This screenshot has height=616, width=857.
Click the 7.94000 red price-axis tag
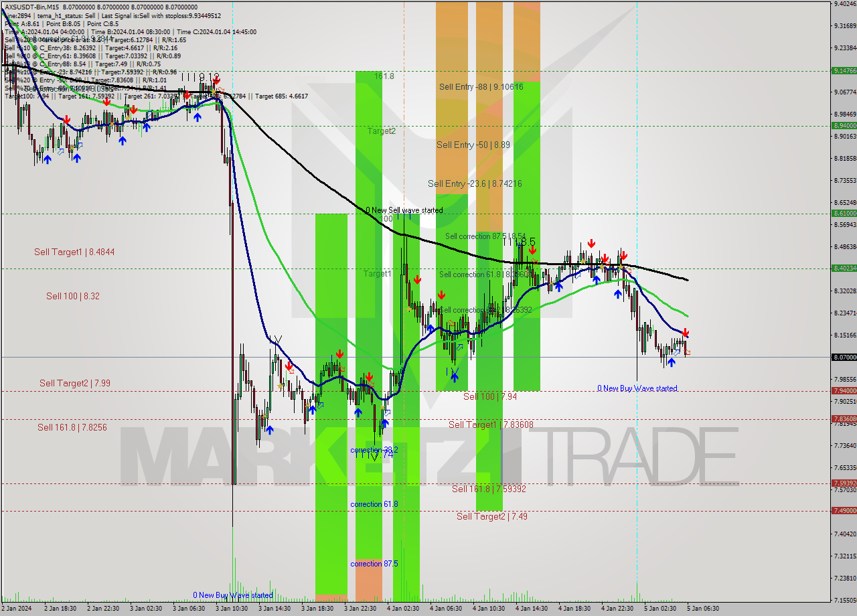click(844, 390)
